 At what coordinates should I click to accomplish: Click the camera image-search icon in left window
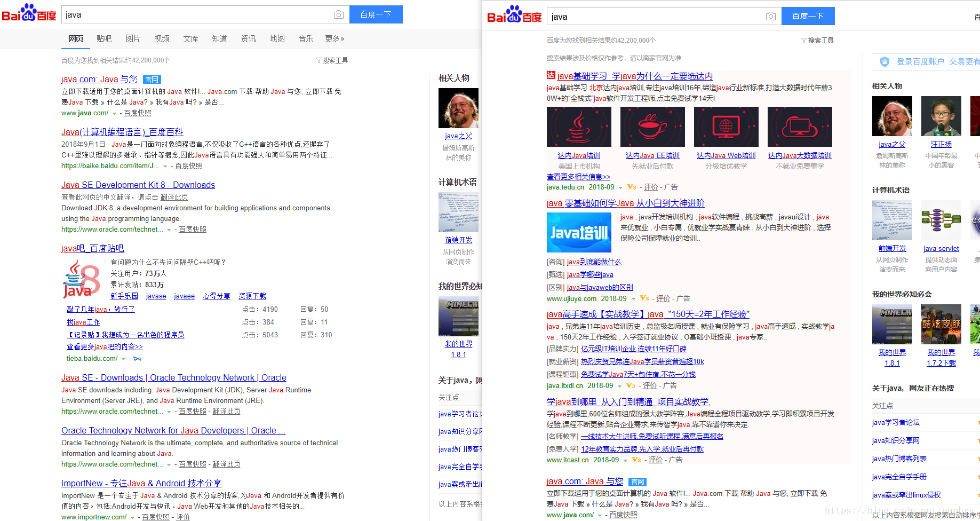[338, 14]
